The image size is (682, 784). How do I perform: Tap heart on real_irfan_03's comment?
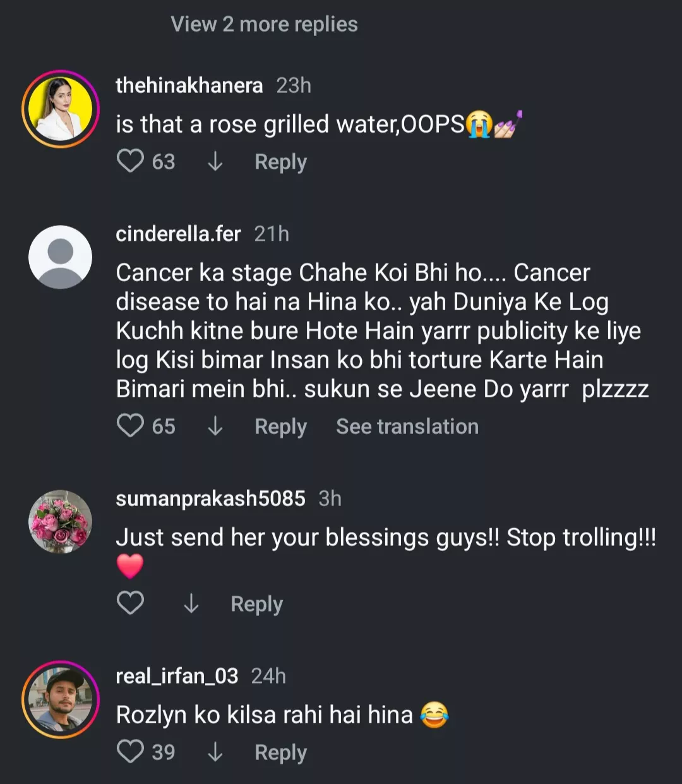click(x=130, y=752)
